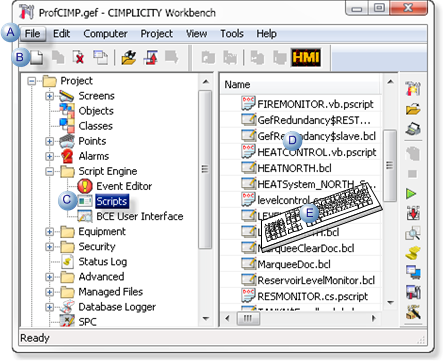Screen dimensions: 445x361
Task: Click the tree pane scroll-up arrow
Action: click(206, 82)
